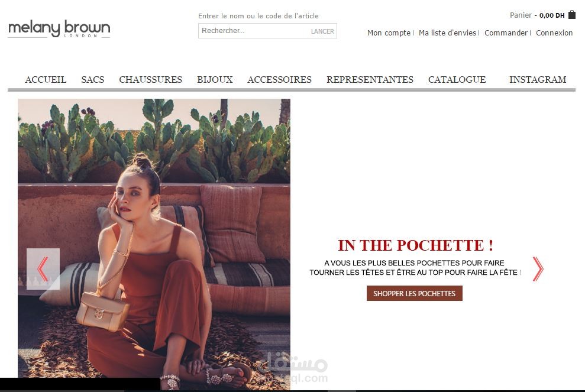Viewport: 585px width, 392px height.
Task: Open Mon compte link
Action: (389, 33)
